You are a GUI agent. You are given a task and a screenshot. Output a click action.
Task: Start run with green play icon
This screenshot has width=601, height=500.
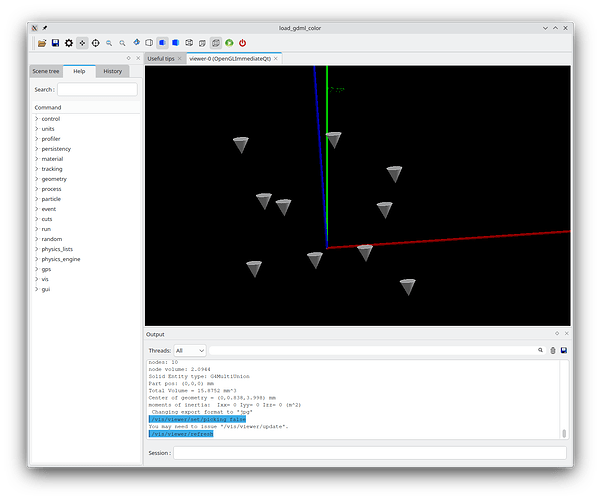point(229,43)
